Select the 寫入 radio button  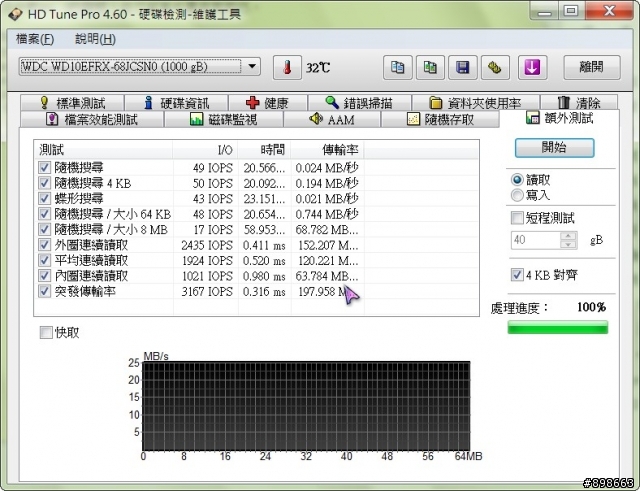click(x=517, y=195)
